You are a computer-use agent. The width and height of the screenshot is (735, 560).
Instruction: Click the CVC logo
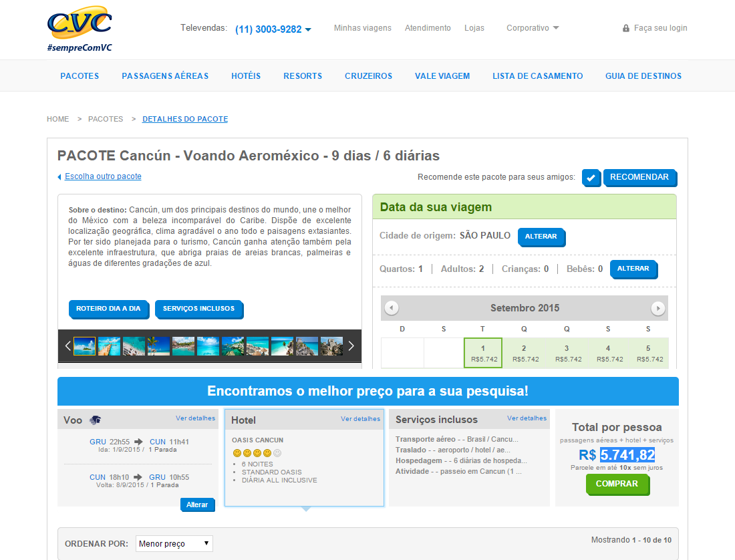click(80, 29)
